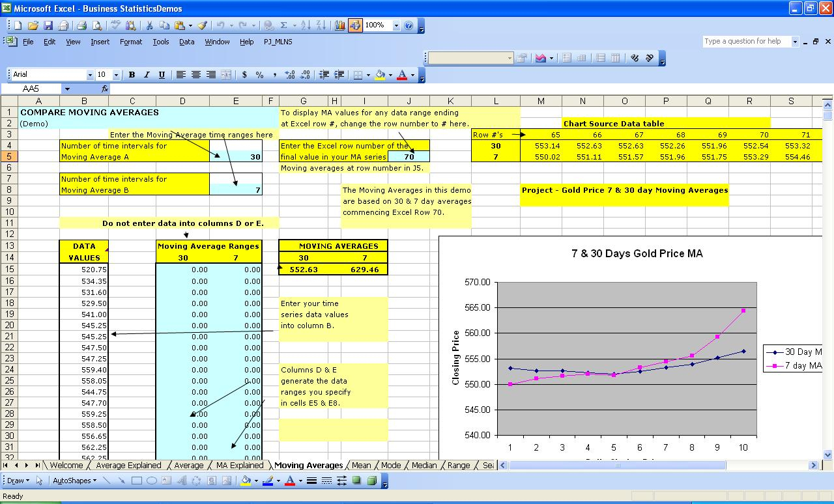The width and height of the screenshot is (834, 504).
Task: Increase decimal places with toolbar icon
Action: click(291, 75)
